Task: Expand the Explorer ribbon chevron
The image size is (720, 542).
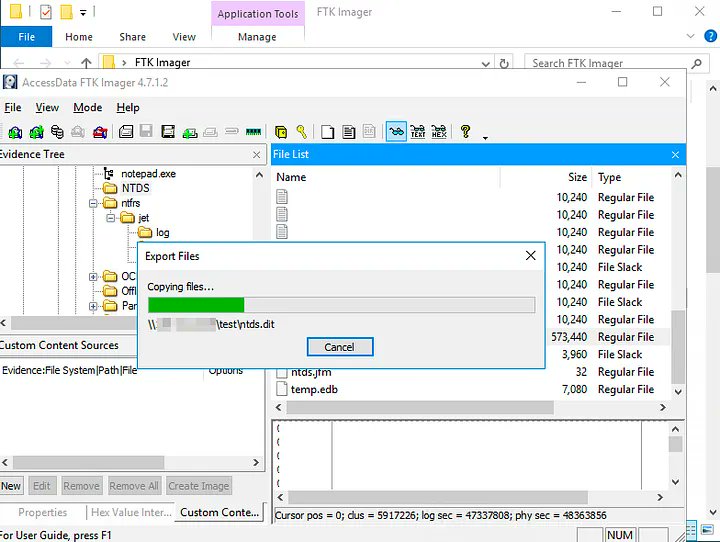Action: point(690,36)
